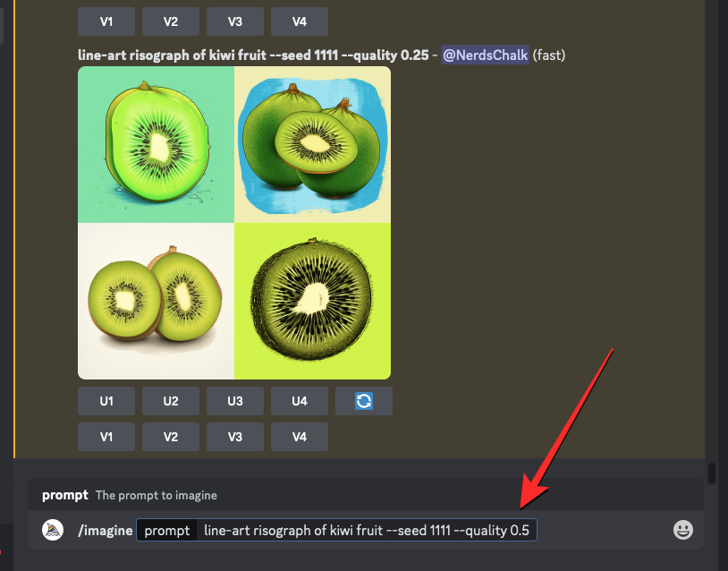Open the dark kiwi on lime background
The width and height of the screenshot is (728, 571).
click(312, 301)
